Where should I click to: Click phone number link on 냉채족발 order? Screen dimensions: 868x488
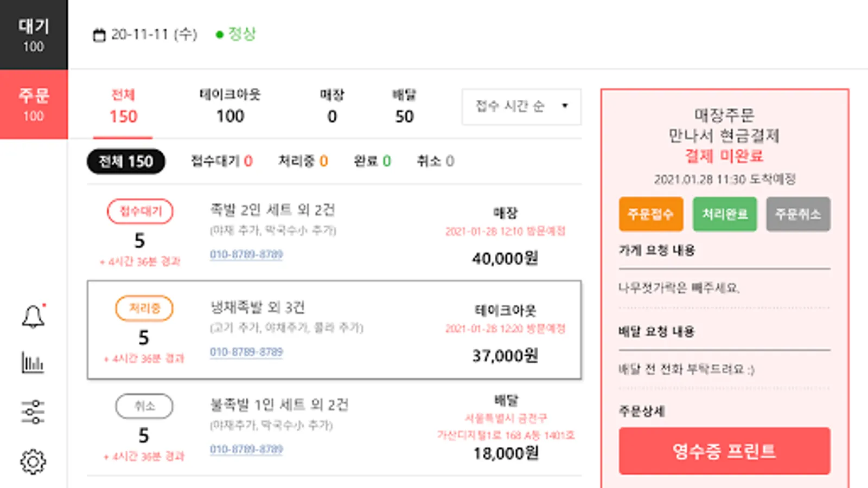(x=246, y=352)
